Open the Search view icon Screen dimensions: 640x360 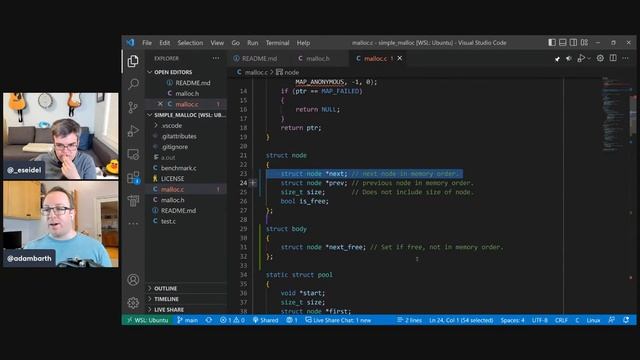point(133,84)
